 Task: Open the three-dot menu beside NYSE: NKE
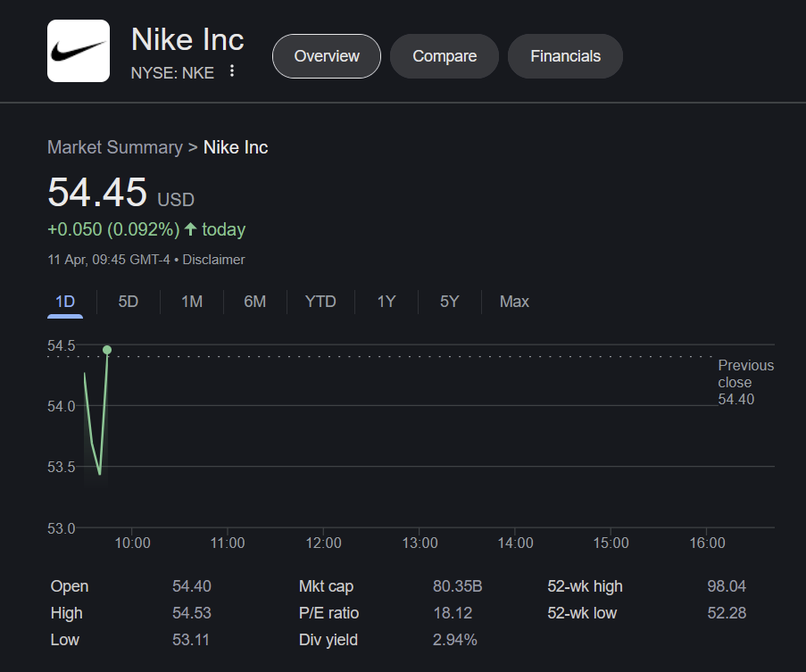[232, 71]
